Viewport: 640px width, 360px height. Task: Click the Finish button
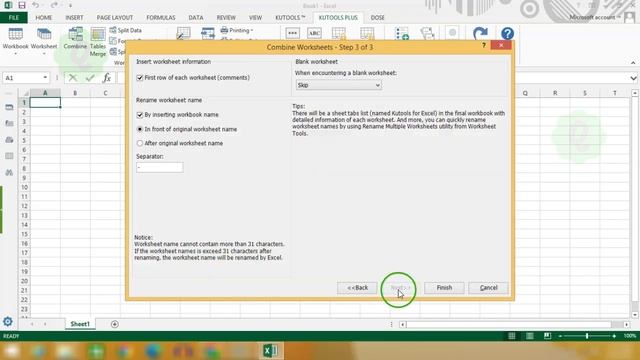[x=444, y=288]
